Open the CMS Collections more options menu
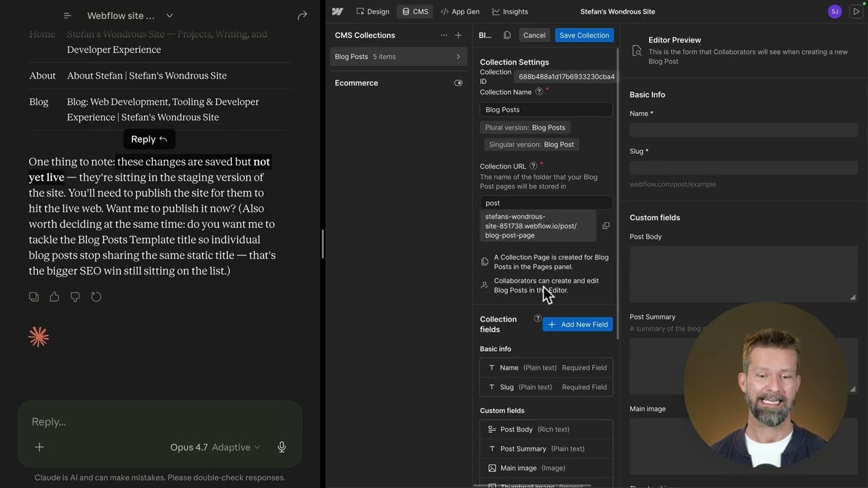 coord(444,35)
